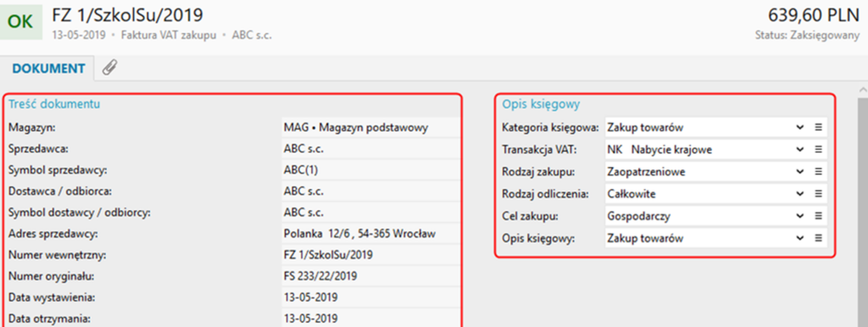Open menu icon beside Transakcja VAT
The image size is (868, 327).
818,149
